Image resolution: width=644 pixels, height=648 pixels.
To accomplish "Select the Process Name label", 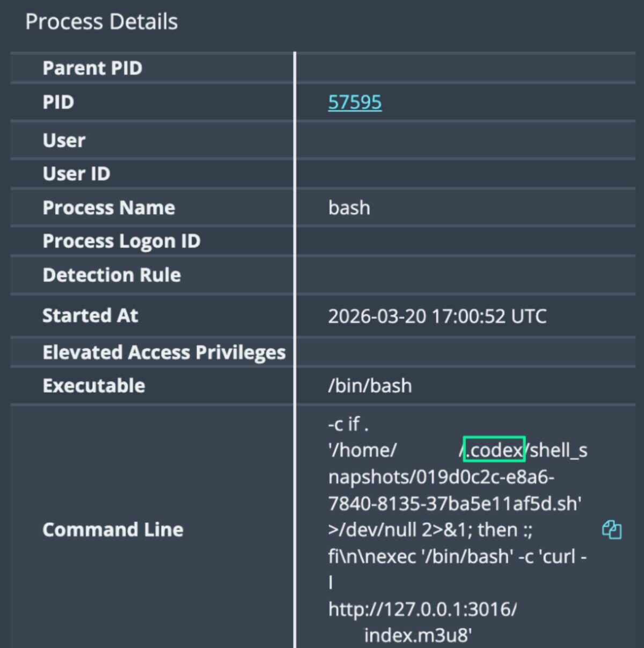I will (x=108, y=208).
